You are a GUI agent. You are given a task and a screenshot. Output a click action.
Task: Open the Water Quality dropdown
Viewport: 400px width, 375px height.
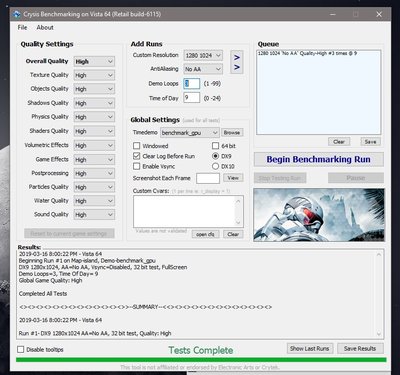pos(94,201)
